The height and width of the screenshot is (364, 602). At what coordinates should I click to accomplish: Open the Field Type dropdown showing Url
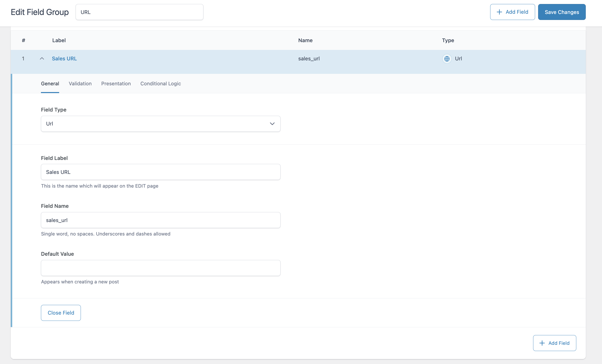coord(160,123)
